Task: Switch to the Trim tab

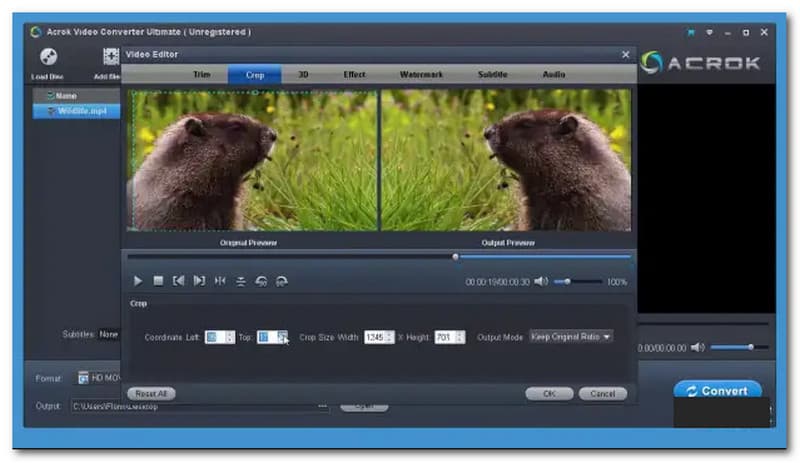Action: coord(201,75)
